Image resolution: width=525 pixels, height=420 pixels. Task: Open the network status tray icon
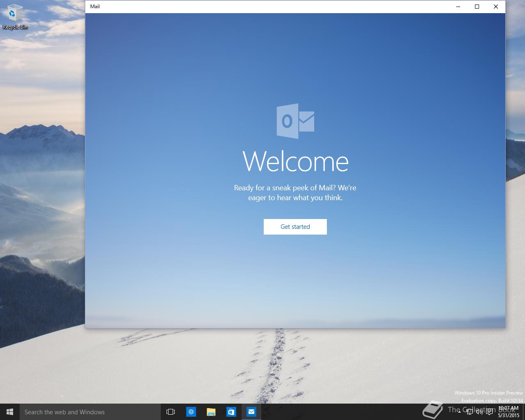click(470, 412)
